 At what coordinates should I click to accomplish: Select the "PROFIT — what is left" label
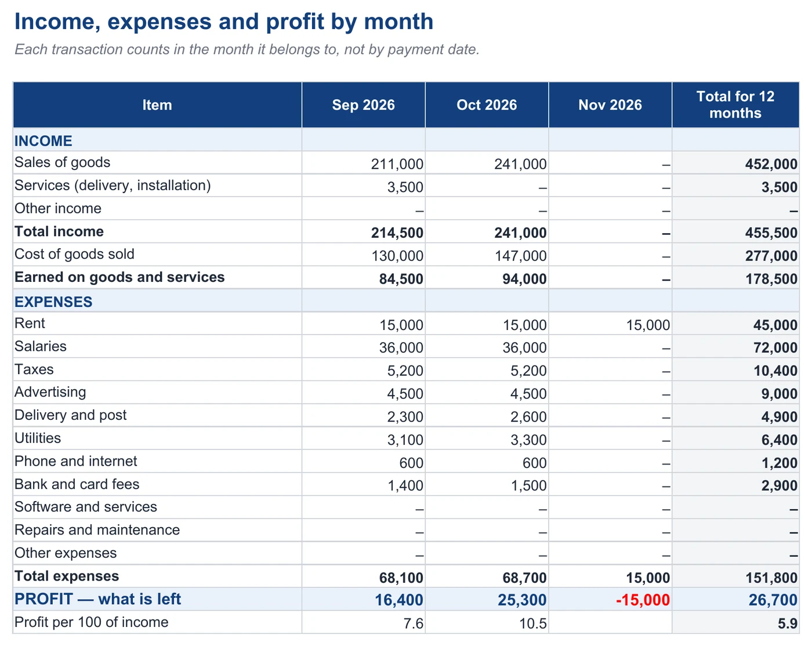(x=98, y=599)
